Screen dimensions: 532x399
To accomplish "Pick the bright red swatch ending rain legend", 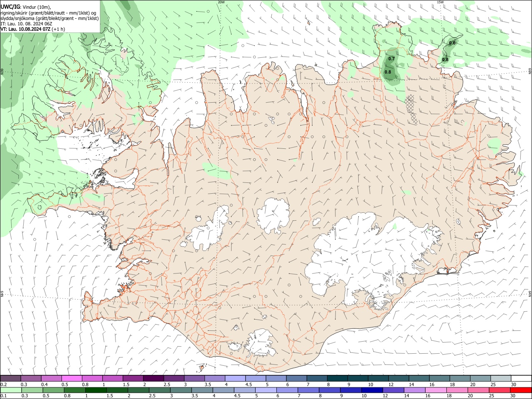I will pyautogui.click(x=520, y=390).
